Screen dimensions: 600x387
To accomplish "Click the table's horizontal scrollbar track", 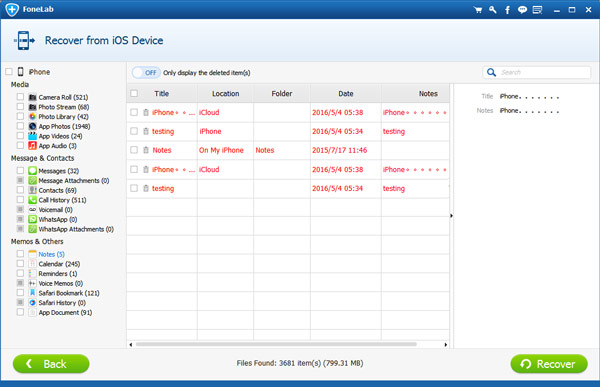I will 276,345.
